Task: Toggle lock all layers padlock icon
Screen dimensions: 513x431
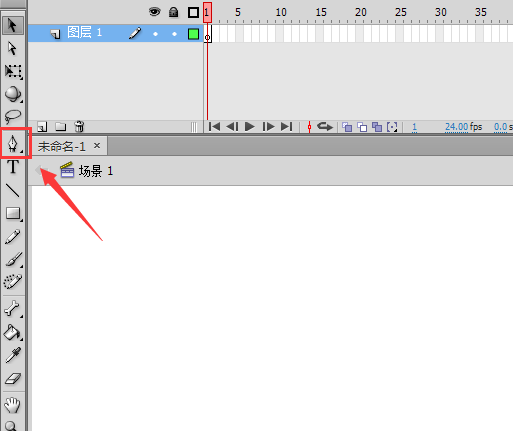Action: click(x=173, y=12)
